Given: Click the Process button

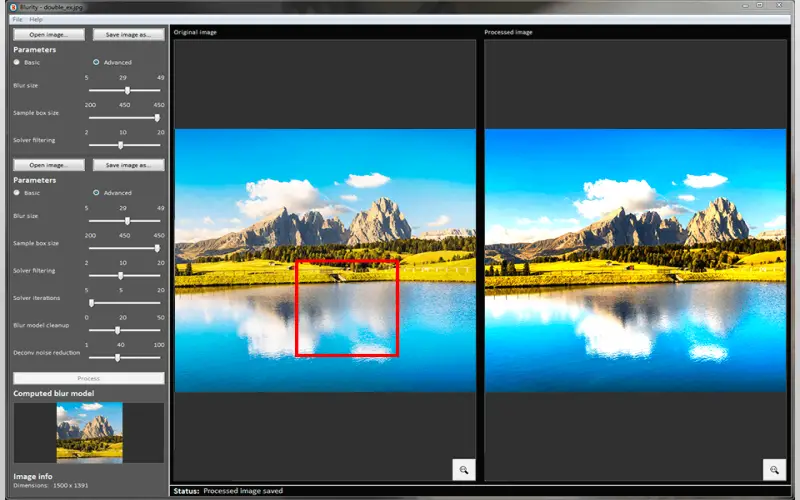Looking at the screenshot, I should tap(89, 378).
